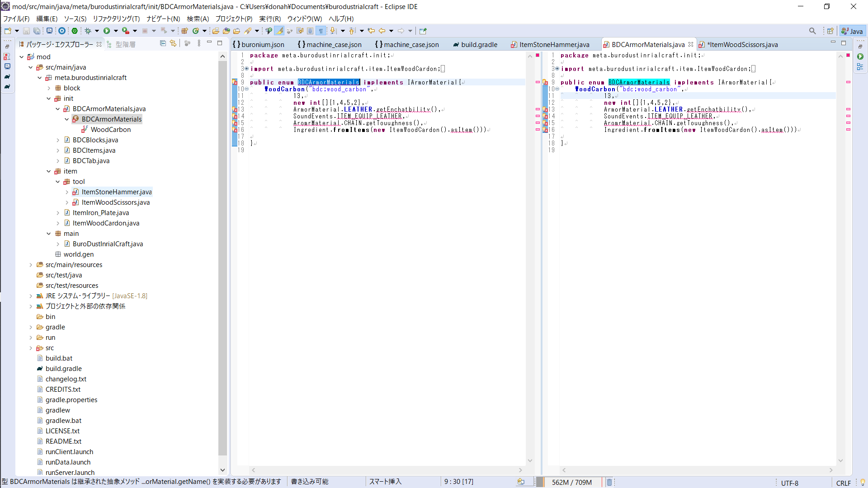This screenshot has height=488, width=868.
Task: Open the 型階層 view tab
Action: point(125,44)
